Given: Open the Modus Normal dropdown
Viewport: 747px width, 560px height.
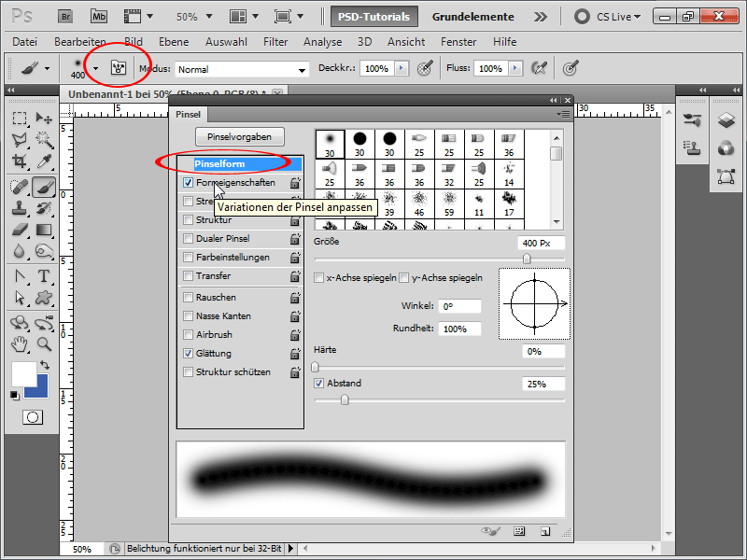Looking at the screenshot, I should (x=242, y=69).
